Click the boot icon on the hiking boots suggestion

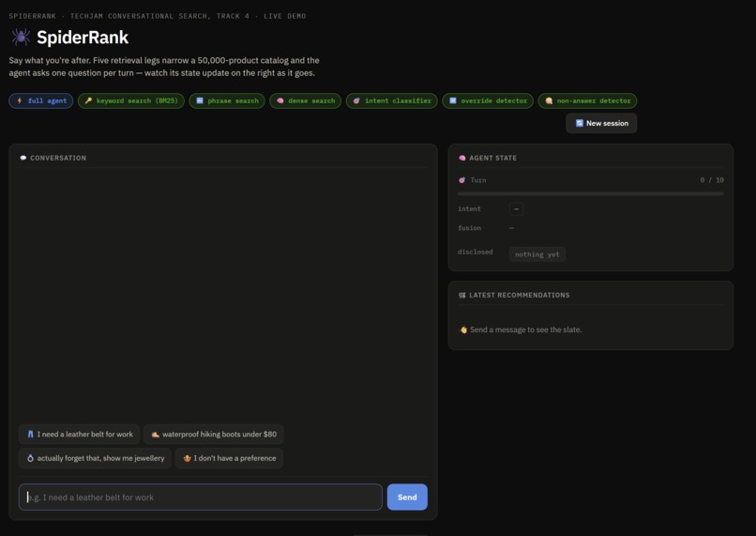click(156, 435)
